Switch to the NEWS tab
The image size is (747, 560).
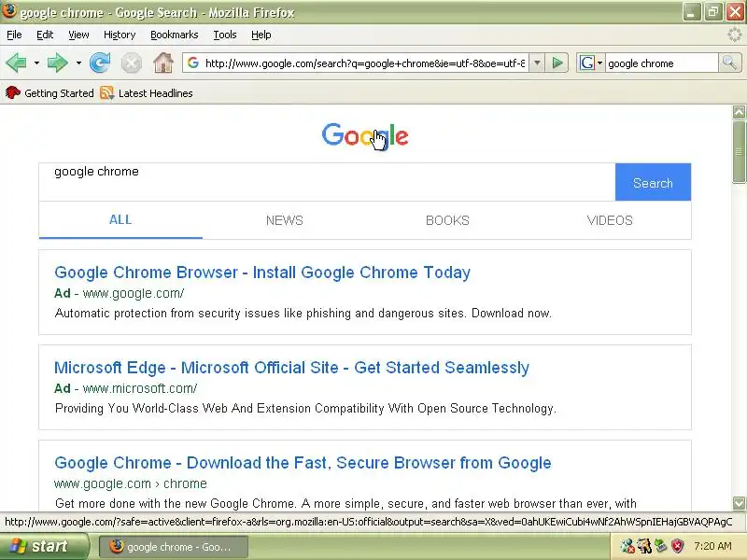tap(285, 220)
